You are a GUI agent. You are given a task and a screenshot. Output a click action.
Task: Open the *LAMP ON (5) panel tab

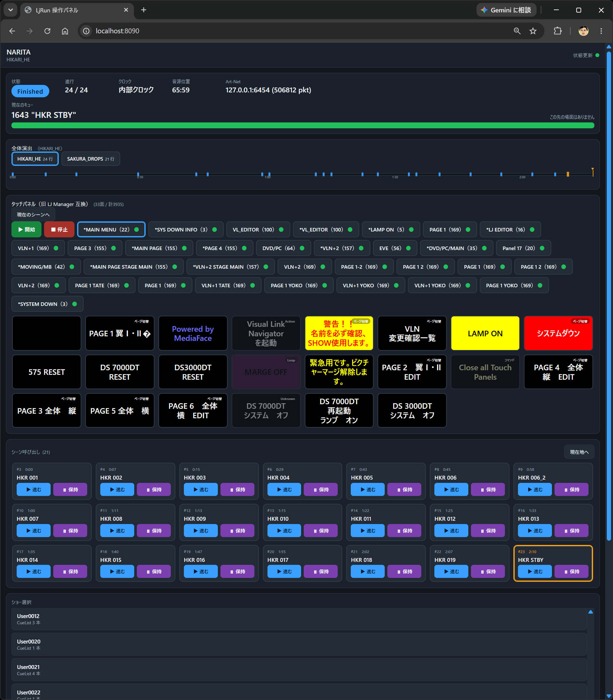click(391, 230)
